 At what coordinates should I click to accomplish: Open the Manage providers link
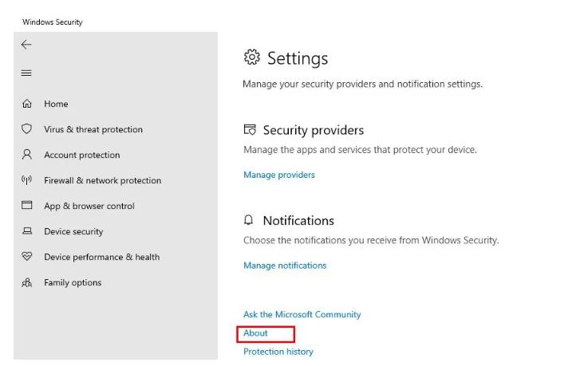pyautogui.click(x=279, y=175)
